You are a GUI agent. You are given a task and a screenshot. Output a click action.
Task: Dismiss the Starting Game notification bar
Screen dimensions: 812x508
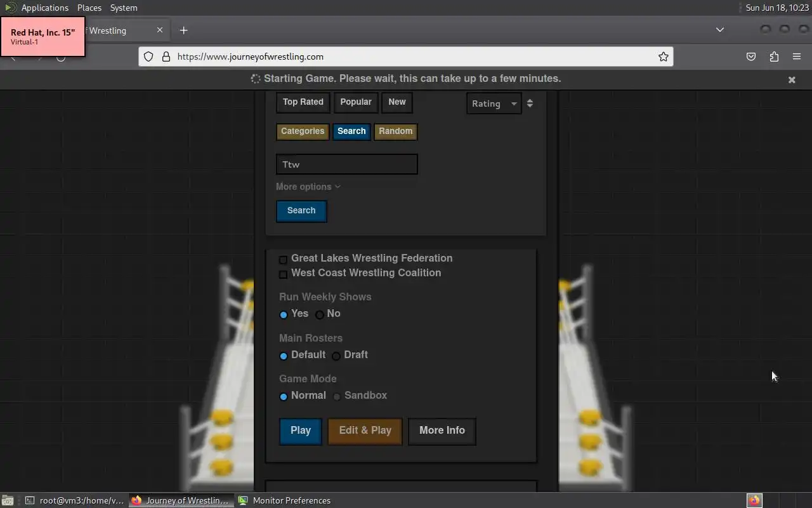(792, 79)
